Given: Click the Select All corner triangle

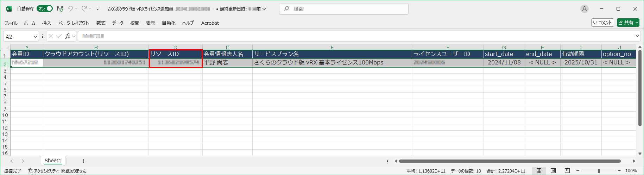Looking at the screenshot, I should click(x=7, y=48).
